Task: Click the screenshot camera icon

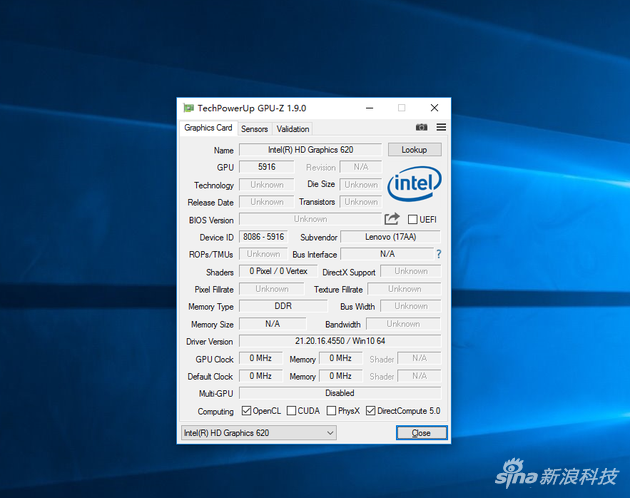Action: tap(421, 127)
